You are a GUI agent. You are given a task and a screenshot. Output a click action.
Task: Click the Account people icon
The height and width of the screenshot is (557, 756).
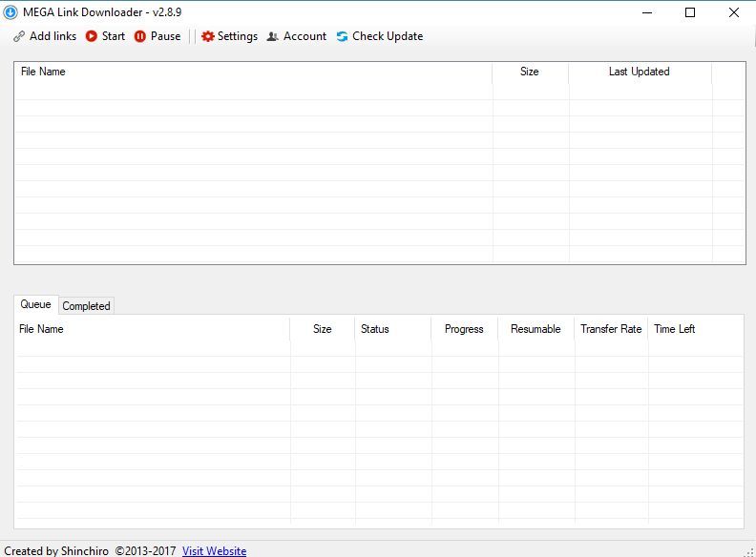272,36
